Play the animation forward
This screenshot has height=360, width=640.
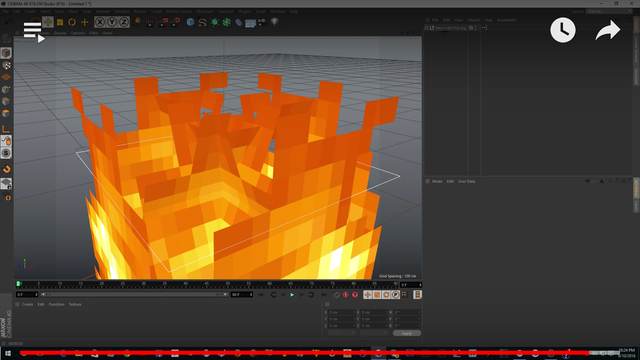coord(292,295)
